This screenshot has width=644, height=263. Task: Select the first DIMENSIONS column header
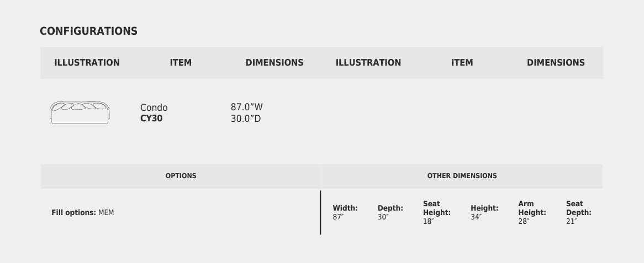pyautogui.click(x=275, y=62)
